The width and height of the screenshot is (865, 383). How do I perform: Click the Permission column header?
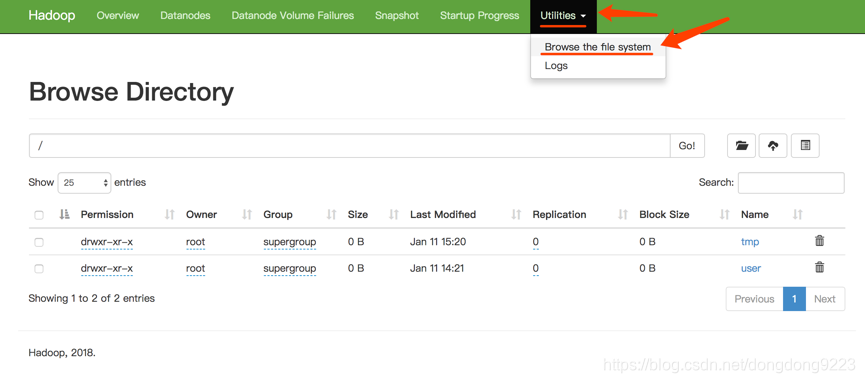point(107,215)
